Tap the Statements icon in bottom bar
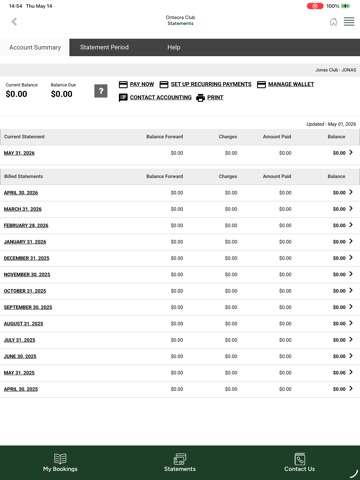The height and width of the screenshot is (480, 360). (x=180, y=459)
